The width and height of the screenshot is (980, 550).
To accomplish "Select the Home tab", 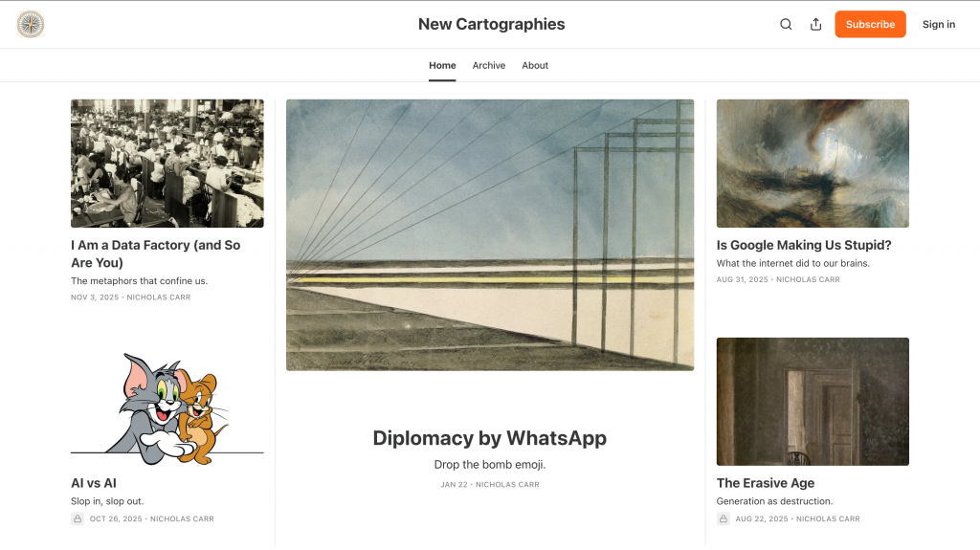I will coord(442,66).
